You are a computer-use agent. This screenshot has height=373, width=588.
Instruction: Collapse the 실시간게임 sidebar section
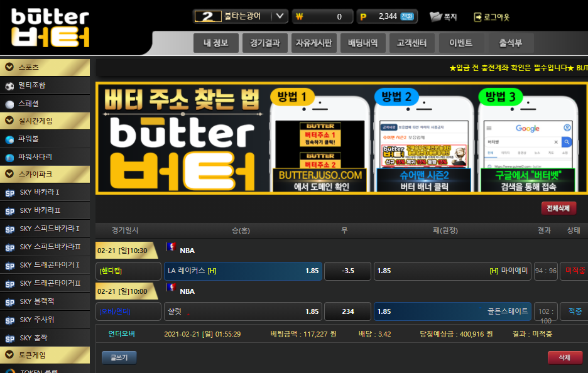tap(9, 121)
